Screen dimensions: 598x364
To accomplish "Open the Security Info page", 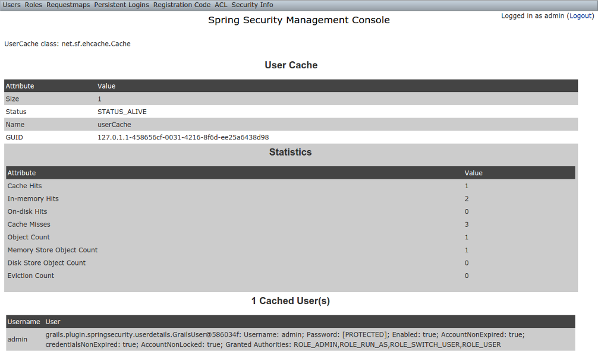I will [x=252, y=5].
